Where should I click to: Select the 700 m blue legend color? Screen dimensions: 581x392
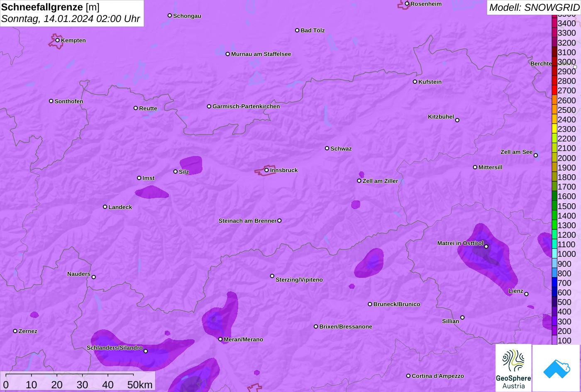(x=554, y=283)
